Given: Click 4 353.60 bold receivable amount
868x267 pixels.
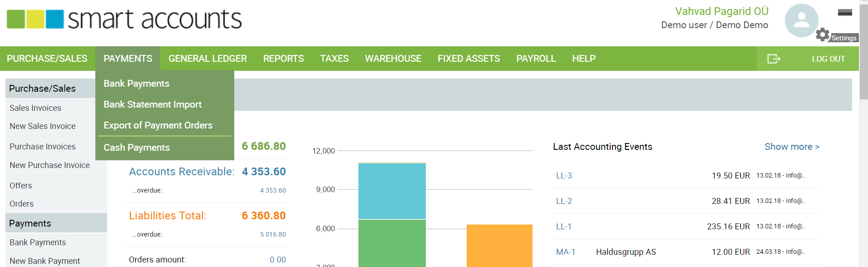Looking at the screenshot, I should [264, 172].
